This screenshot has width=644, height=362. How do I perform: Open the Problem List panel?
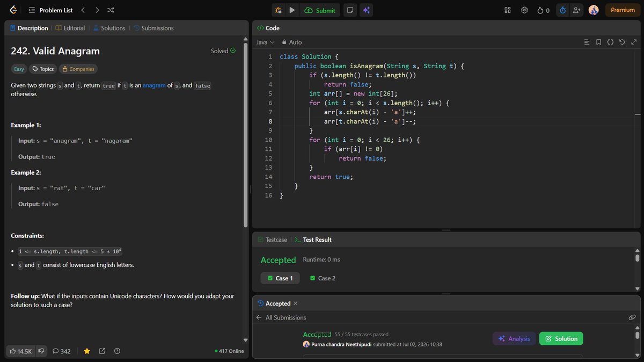click(x=50, y=10)
